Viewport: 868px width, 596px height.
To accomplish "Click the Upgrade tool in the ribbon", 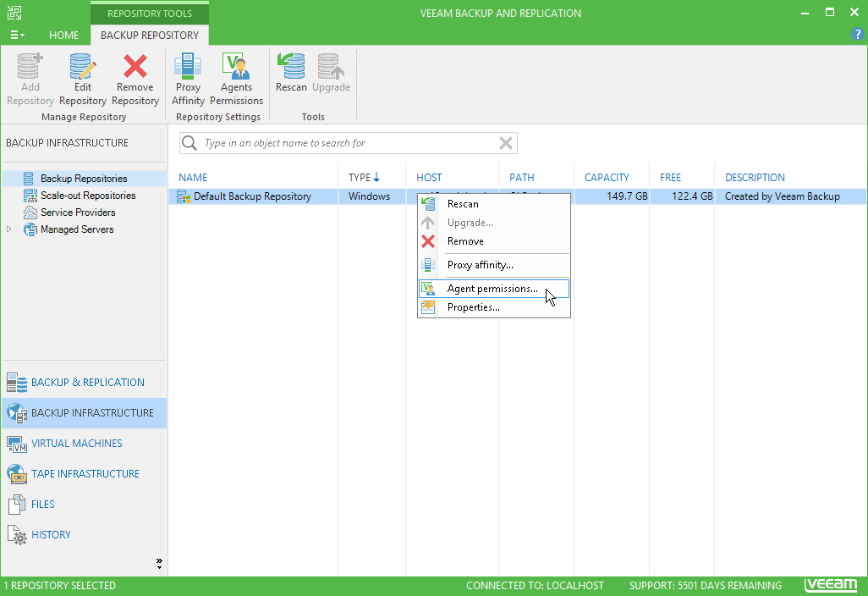I will (331, 73).
